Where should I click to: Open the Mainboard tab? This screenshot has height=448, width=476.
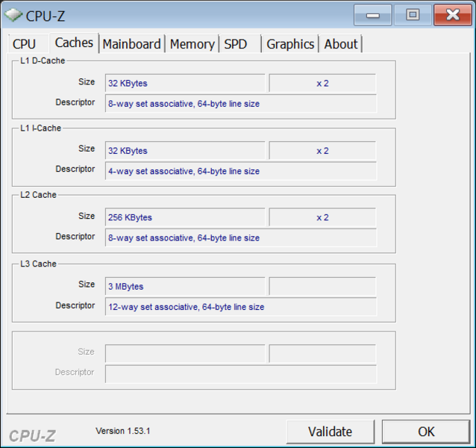point(132,44)
